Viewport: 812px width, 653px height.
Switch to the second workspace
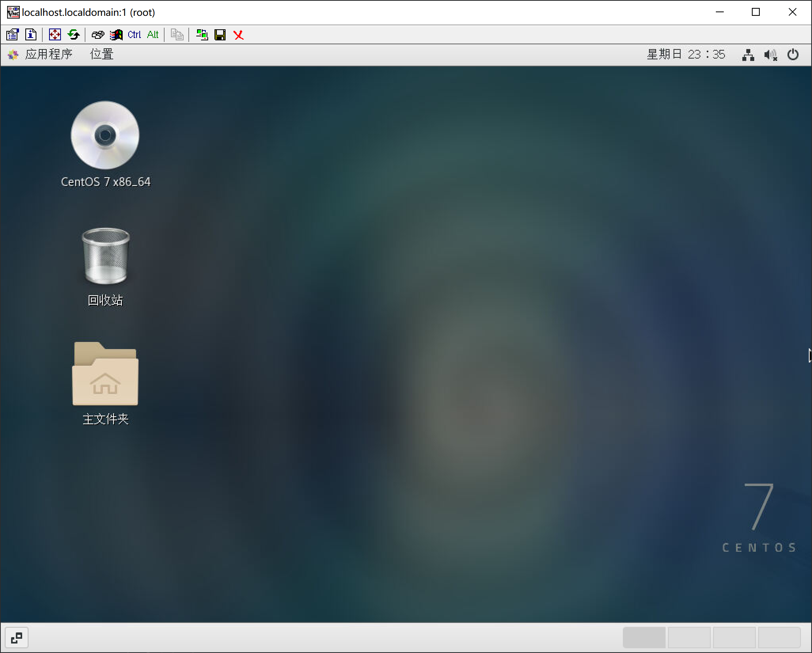[689, 638]
